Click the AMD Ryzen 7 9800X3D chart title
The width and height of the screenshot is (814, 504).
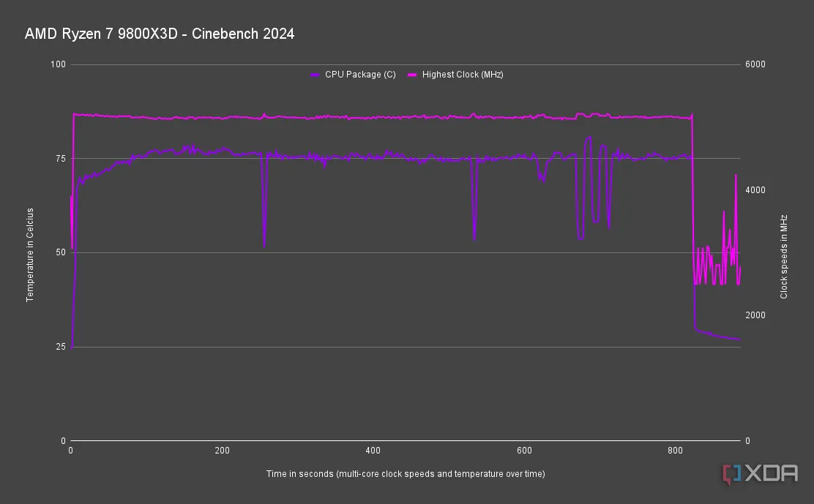(x=160, y=34)
